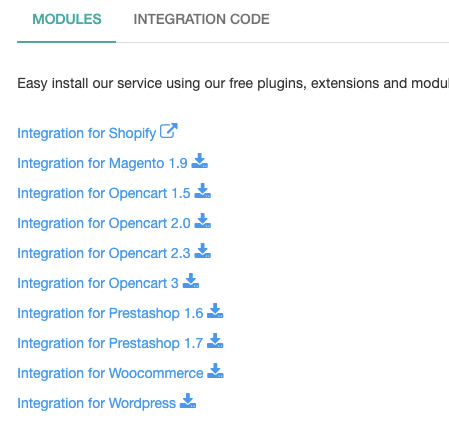Open the Integration for Magento 1.9 link
Screen dimensions: 449x438
pyautogui.click(x=102, y=163)
